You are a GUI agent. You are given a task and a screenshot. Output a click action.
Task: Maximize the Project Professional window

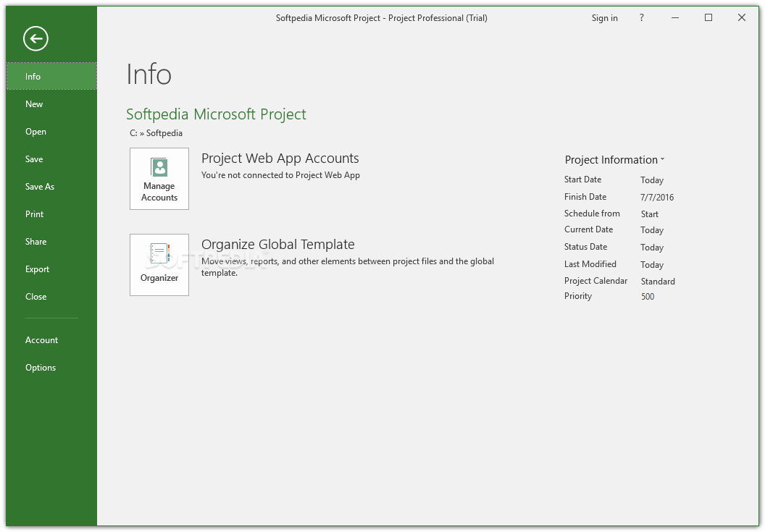click(708, 18)
